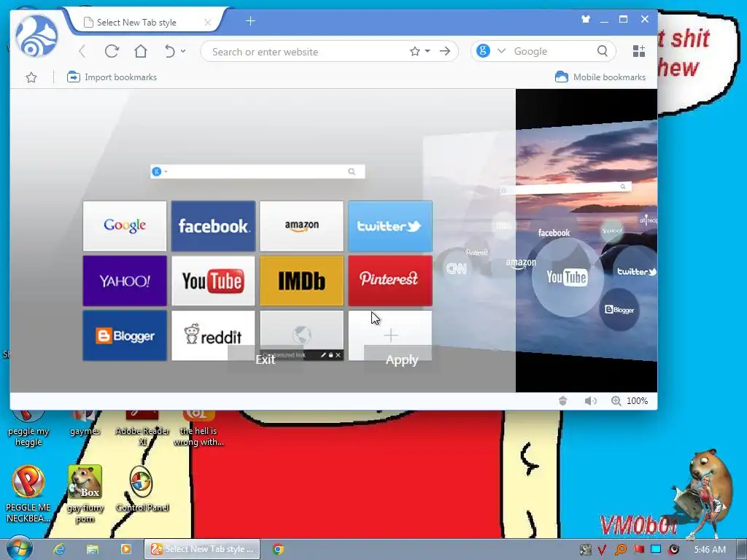Viewport: 747px width, 560px height.
Task: Click the Google speed dial tile
Action: coord(125,226)
